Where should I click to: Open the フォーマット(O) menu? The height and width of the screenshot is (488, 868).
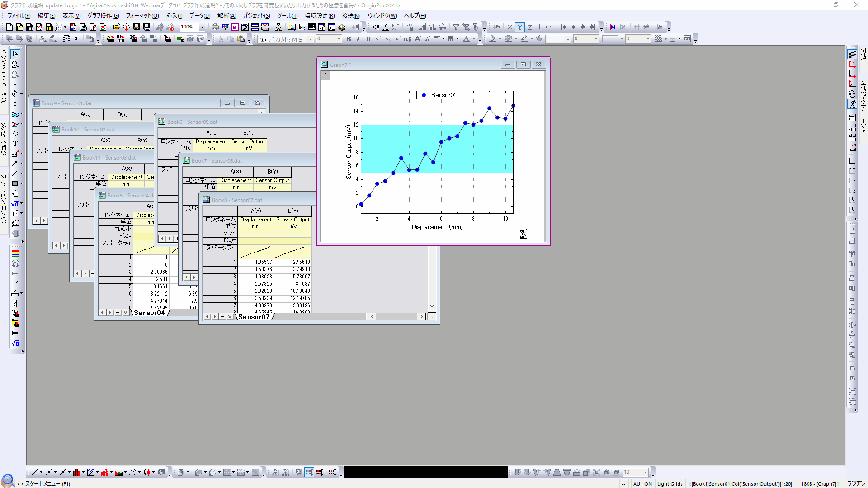(142, 15)
